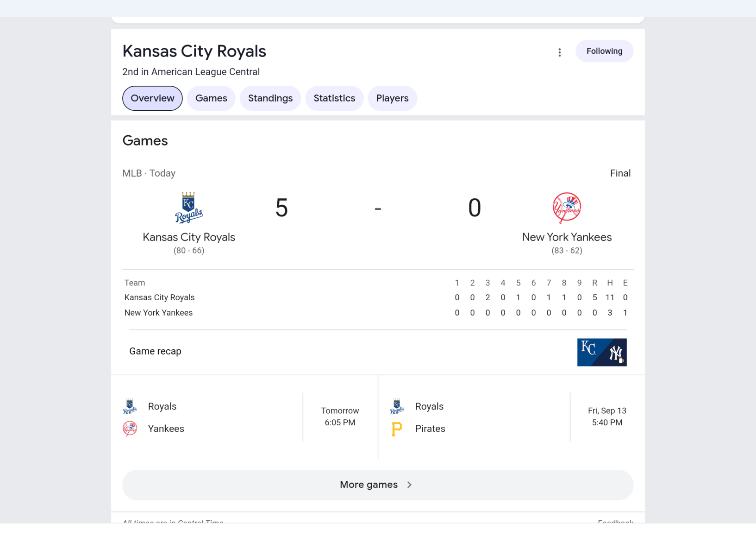The width and height of the screenshot is (756, 556).
Task: Click the Game recap label
Action: coord(155,351)
